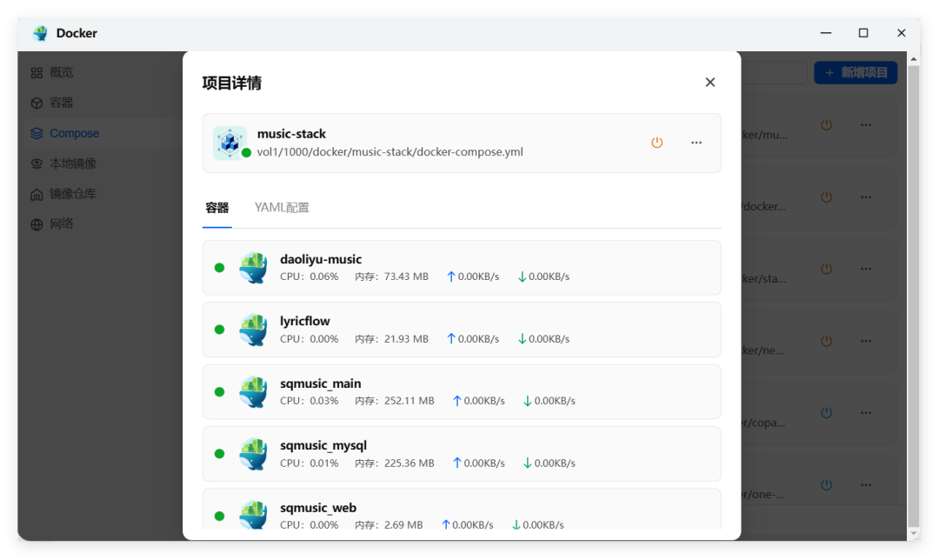Open music-stack more options menu
This screenshot has height=560, width=939.
(x=696, y=143)
